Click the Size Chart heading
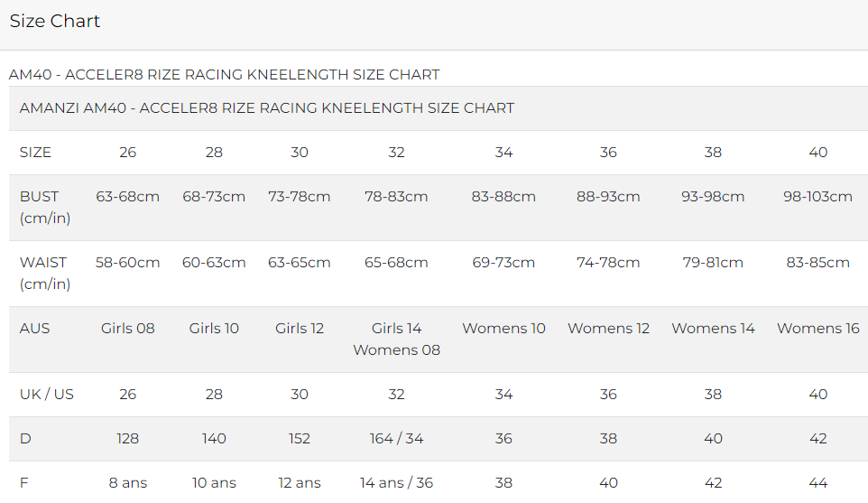 point(55,21)
